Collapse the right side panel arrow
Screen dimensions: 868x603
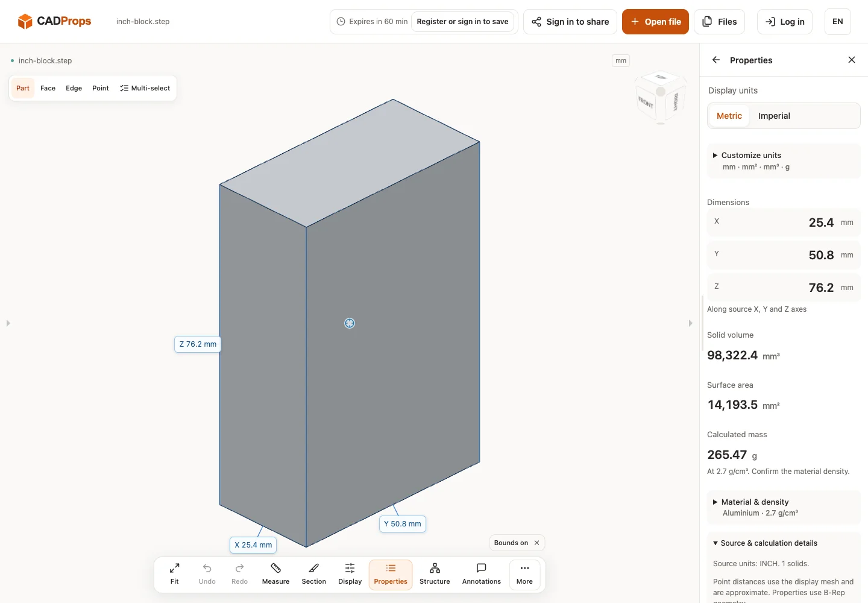(x=691, y=323)
